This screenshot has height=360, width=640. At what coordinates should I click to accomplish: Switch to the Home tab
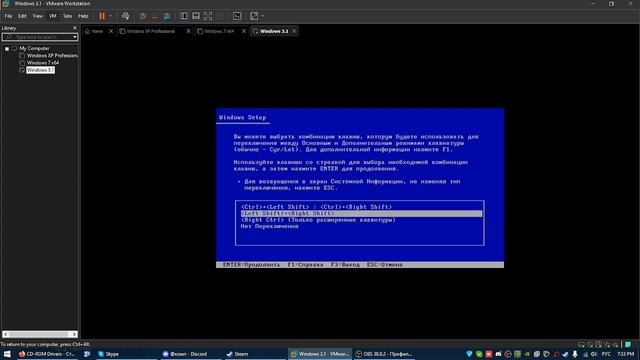coord(97,31)
